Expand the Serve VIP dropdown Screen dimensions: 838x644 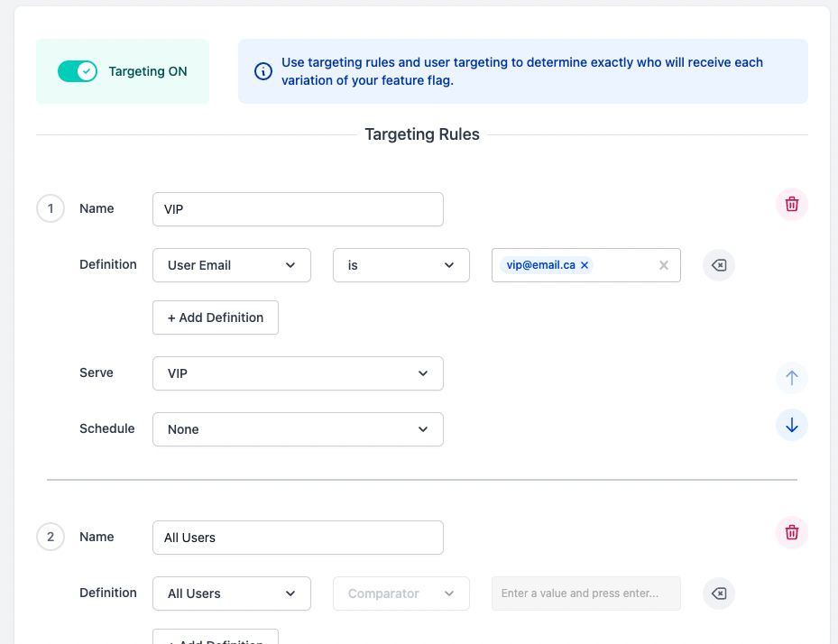click(298, 373)
